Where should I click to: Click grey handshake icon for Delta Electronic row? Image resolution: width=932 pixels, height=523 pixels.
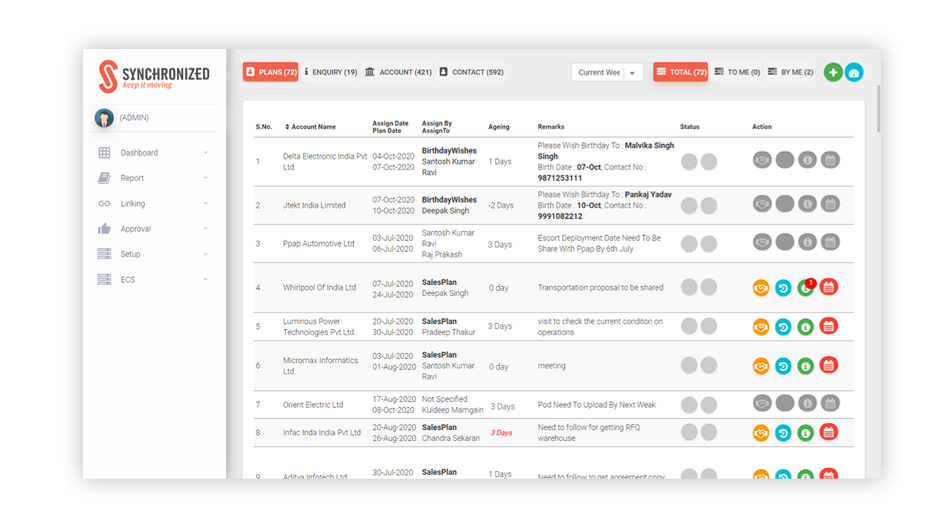coord(762,160)
